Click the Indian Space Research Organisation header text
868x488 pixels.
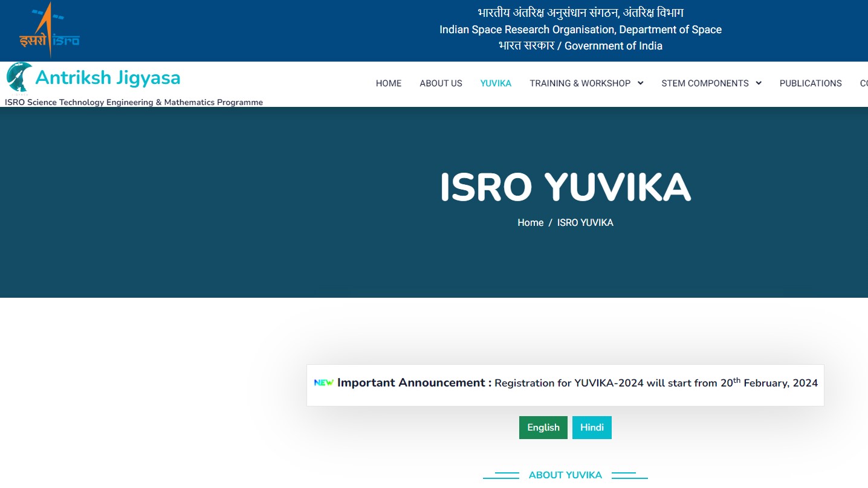pos(580,29)
